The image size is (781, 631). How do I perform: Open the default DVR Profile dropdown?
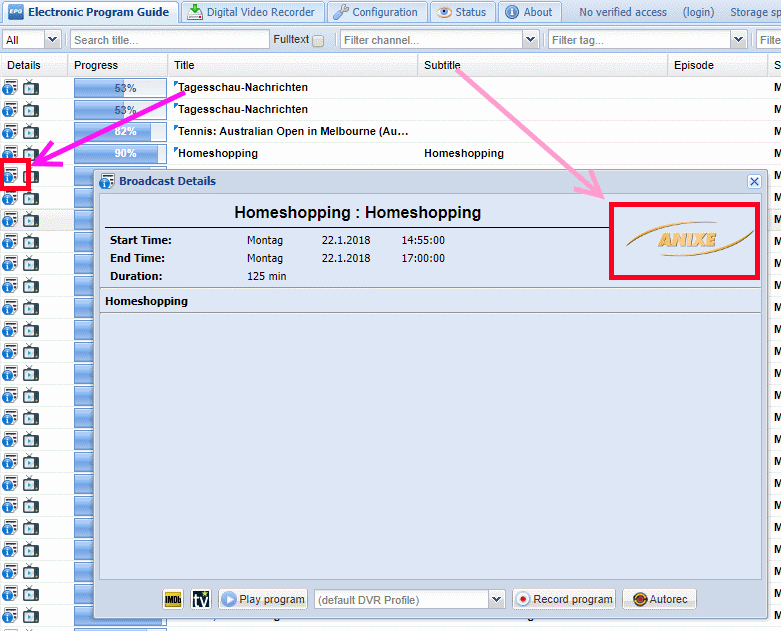[x=497, y=600]
